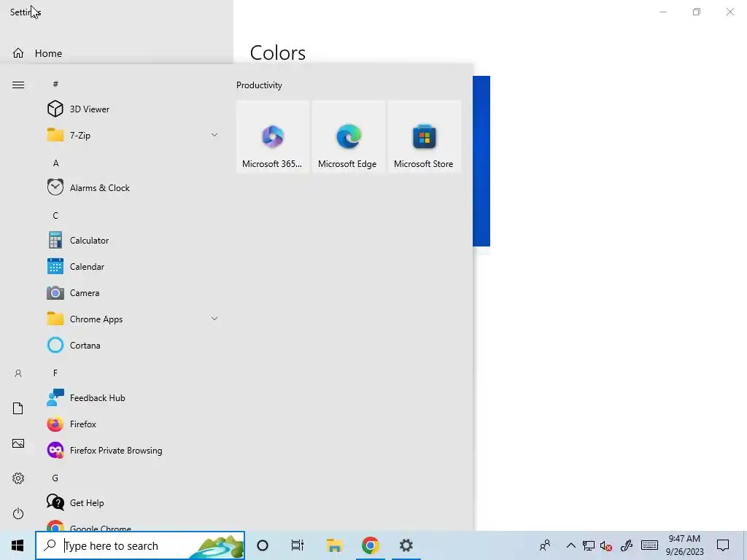This screenshot has width=747, height=560.
Task: Open Feedback Hub
Action: (133, 397)
